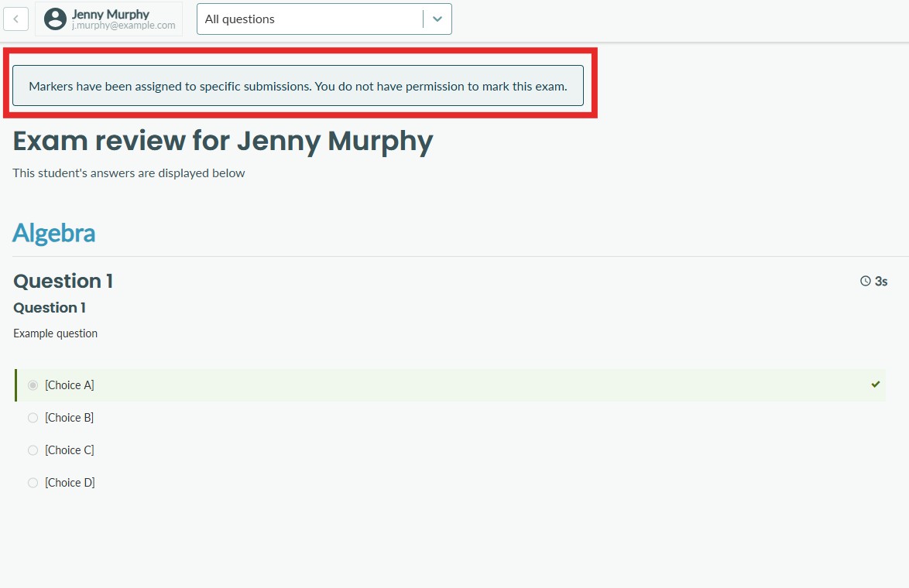This screenshot has width=909, height=588.
Task: Click the Jenny Murphy student name
Action: (111, 14)
